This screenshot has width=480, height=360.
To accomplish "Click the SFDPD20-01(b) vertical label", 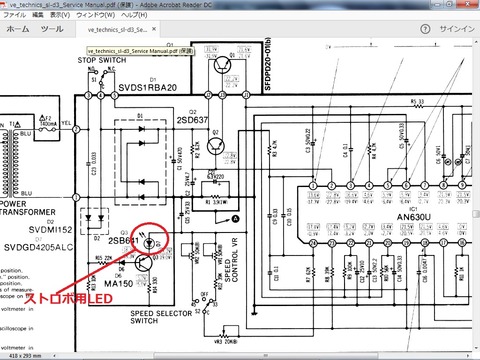I will pyautogui.click(x=268, y=64).
